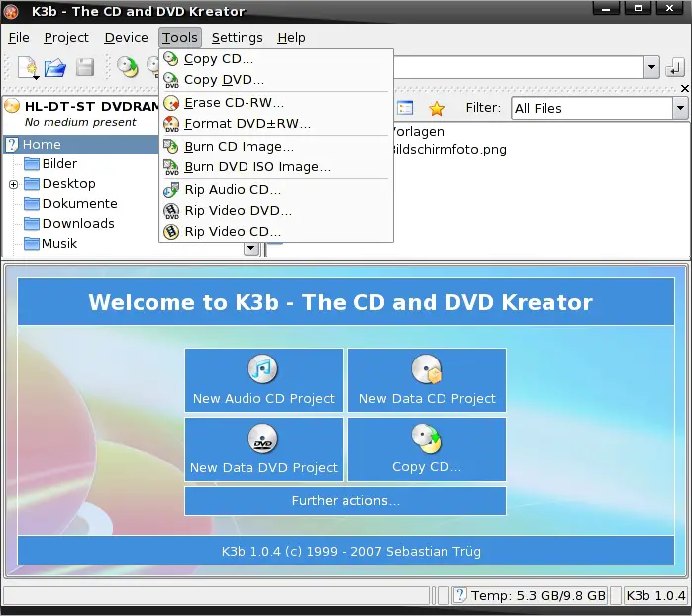Click the music note disc icon in welcome panel
This screenshot has height=616, width=692.
(x=262, y=369)
